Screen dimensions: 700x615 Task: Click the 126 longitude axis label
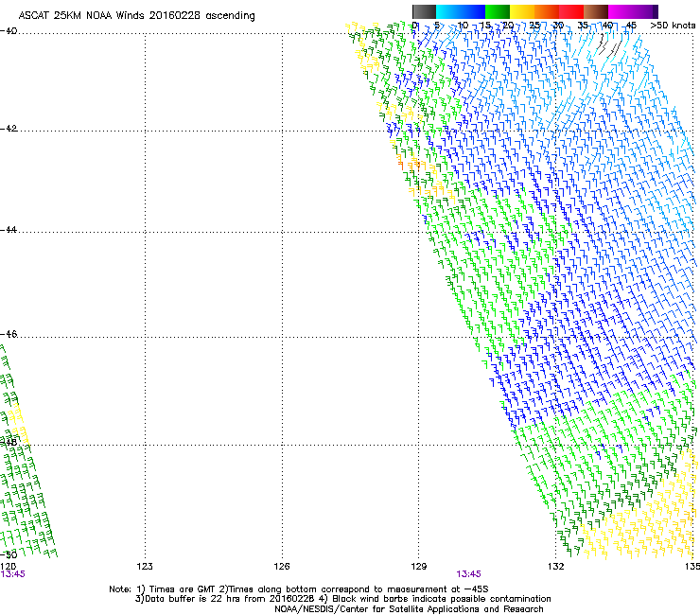pos(282,567)
